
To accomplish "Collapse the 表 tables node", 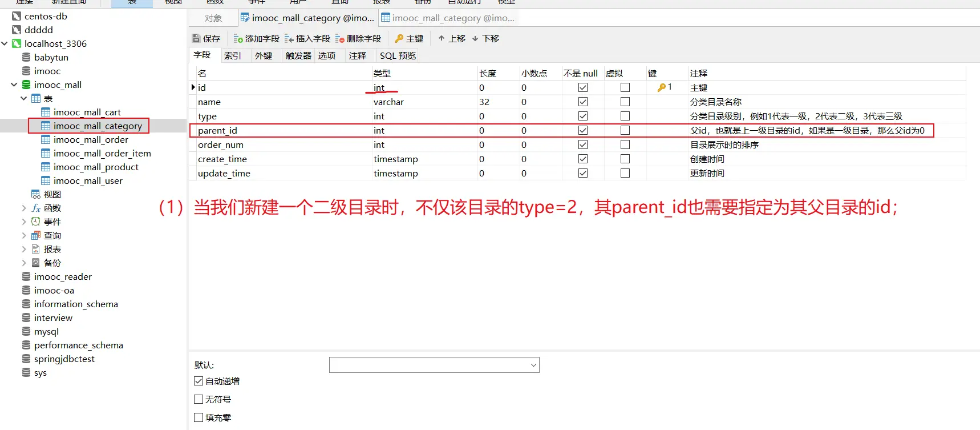I will click(24, 98).
